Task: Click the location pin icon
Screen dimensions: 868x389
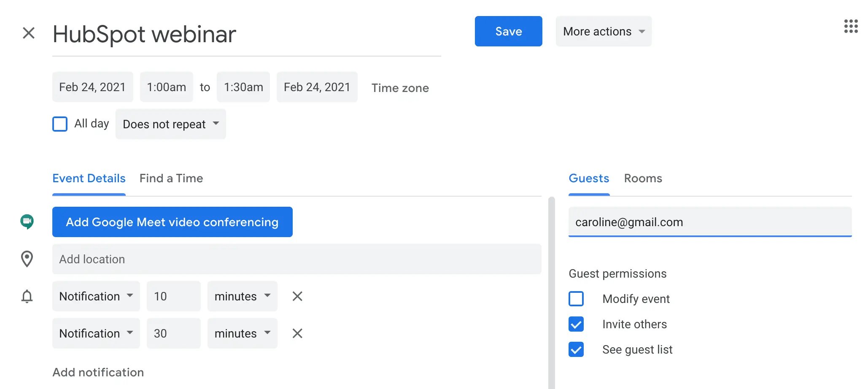Action: click(27, 259)
